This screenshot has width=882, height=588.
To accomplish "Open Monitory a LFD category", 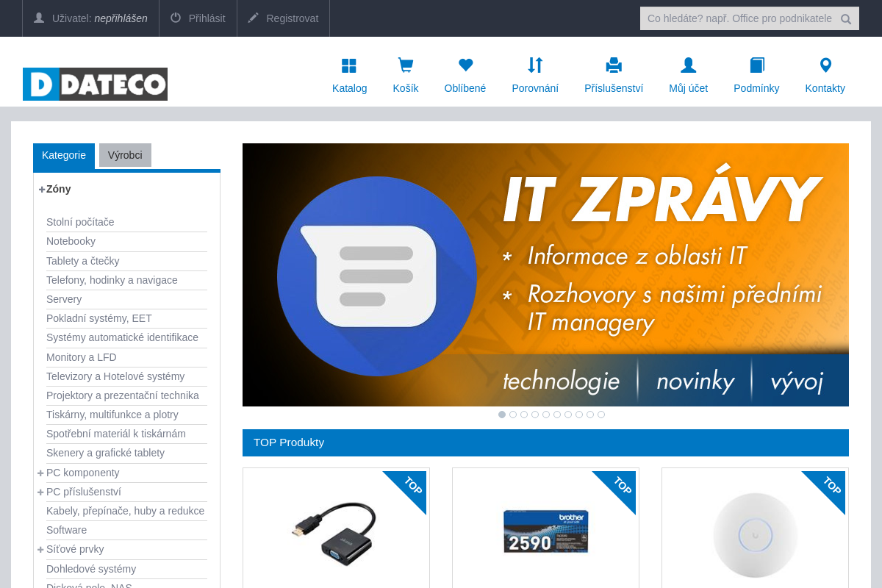I will coord(82,357).
